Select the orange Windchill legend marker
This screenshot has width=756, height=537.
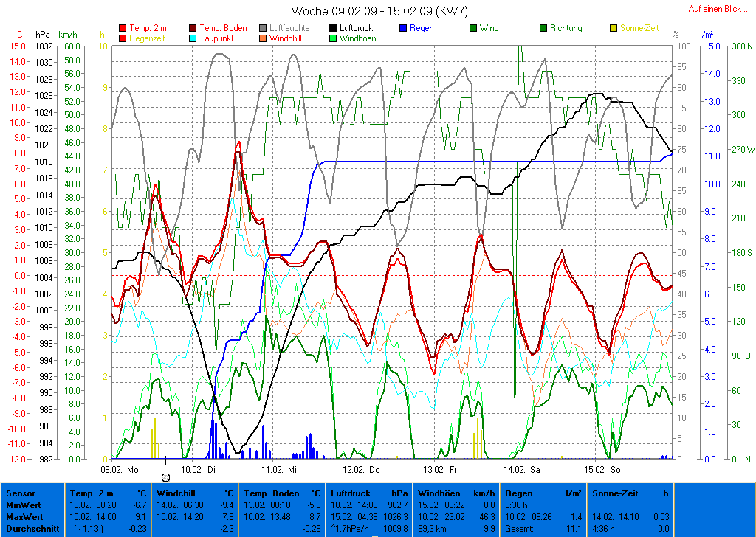tap(263, 38)
